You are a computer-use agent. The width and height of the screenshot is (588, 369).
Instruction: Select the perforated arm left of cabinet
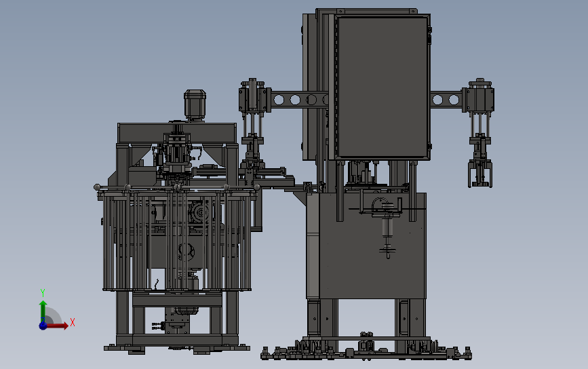tap(299, 100)
